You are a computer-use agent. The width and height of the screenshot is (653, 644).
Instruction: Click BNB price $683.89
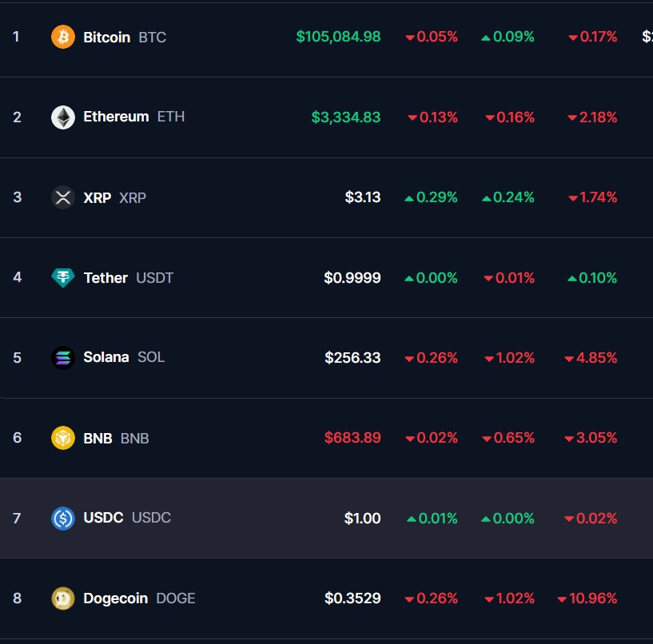pos(352,438)
